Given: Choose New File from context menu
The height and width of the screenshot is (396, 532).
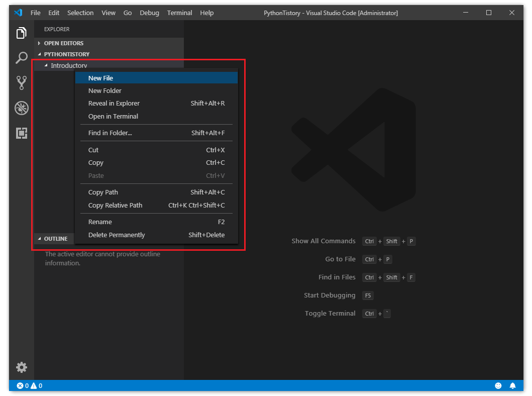Looking at the screenshot, I should (156, 78).
